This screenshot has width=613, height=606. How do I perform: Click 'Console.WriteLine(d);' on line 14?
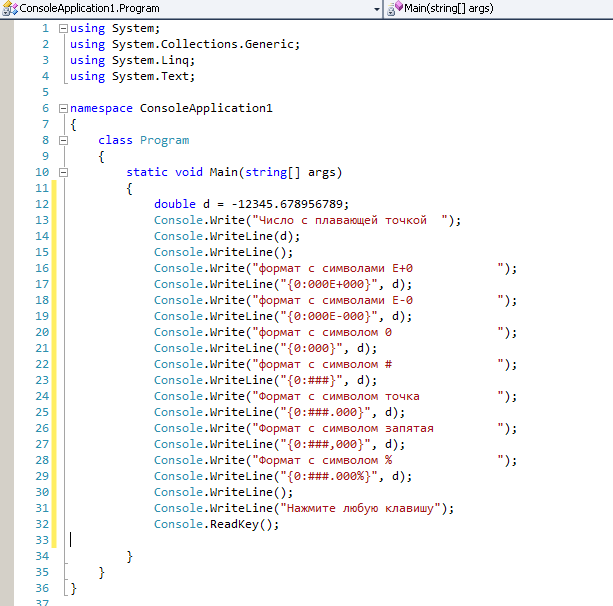pos(227,237)
